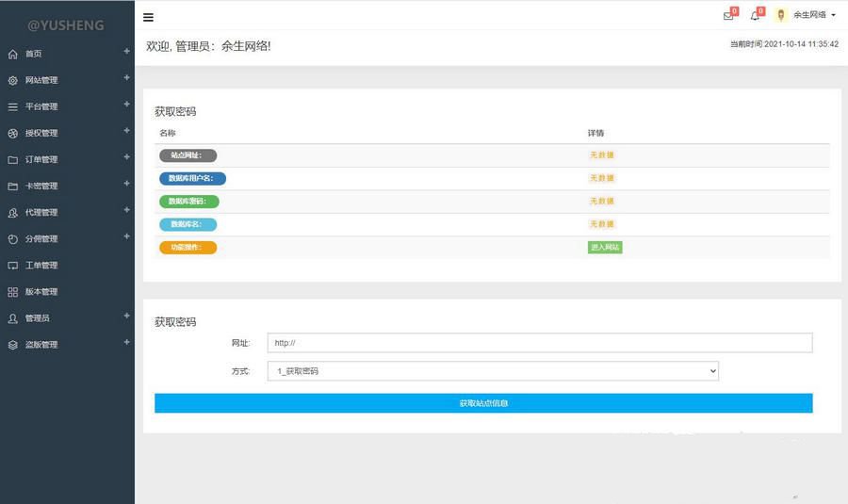Click 无数据 in the 数据库密码 row

pos(601,202)
